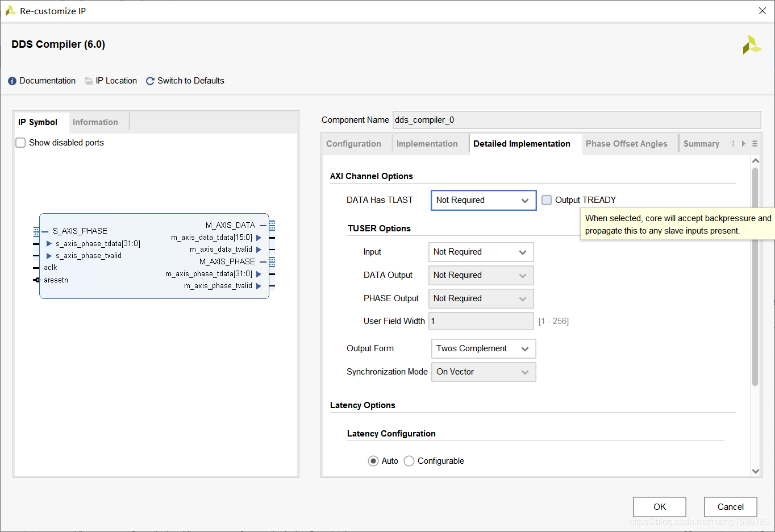Click the Component Name text field

(576, 120)
